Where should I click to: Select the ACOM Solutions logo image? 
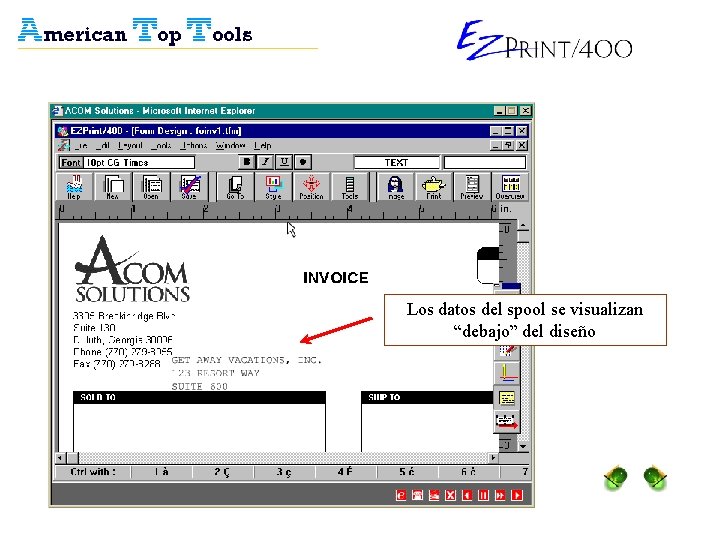(132, 270)
